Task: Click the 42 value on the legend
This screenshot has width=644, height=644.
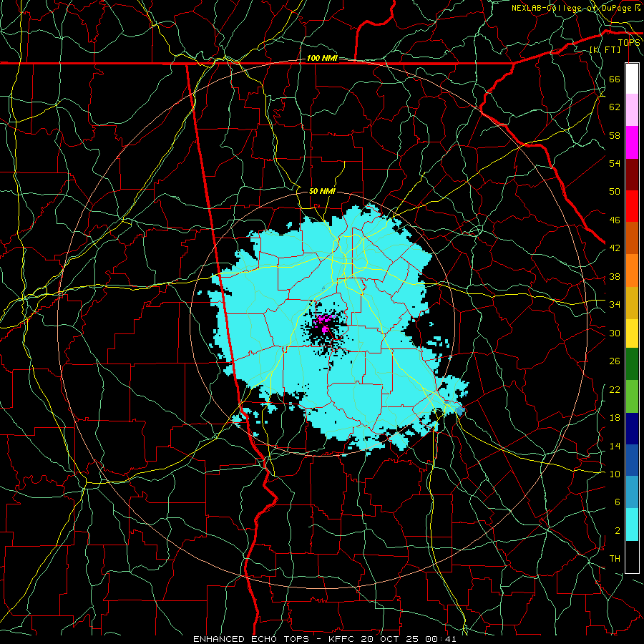Action: coord(615,248)
